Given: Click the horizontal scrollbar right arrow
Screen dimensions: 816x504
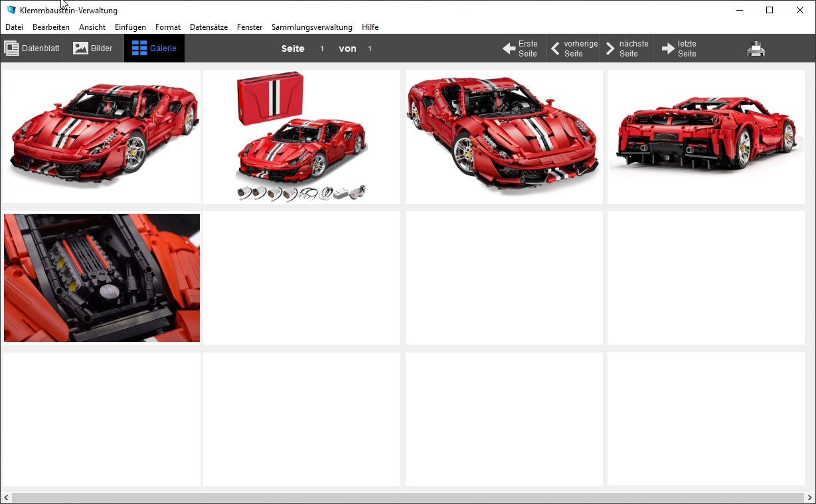Looking at the screenshot, I should [809, 497].
